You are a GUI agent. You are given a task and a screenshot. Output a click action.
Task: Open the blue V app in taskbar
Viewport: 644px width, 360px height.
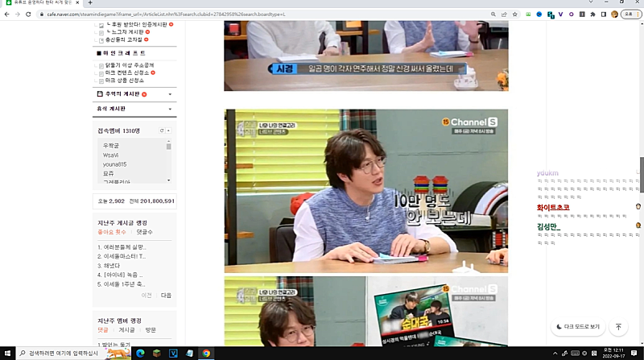pyautogui.click(x=173, y=353)
